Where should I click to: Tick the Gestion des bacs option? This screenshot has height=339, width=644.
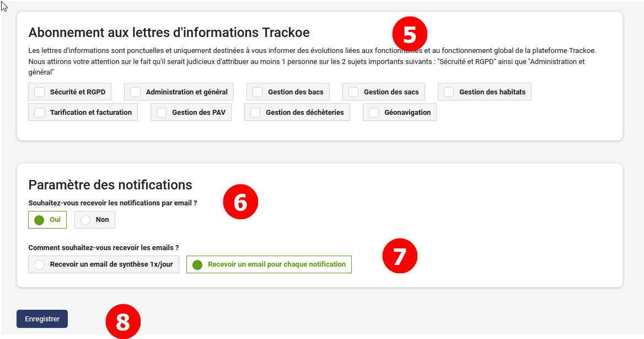tap(258, 92)
